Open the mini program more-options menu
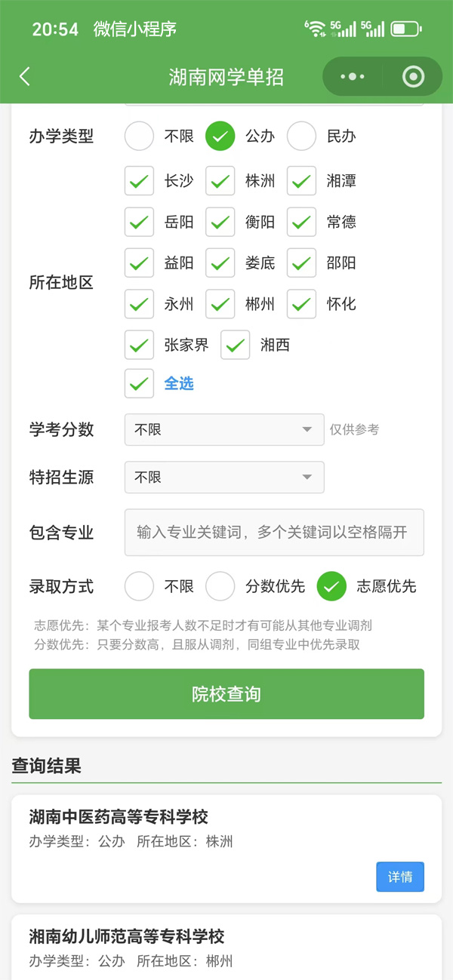Screen dimensions: 453x980 click(353, 76)
